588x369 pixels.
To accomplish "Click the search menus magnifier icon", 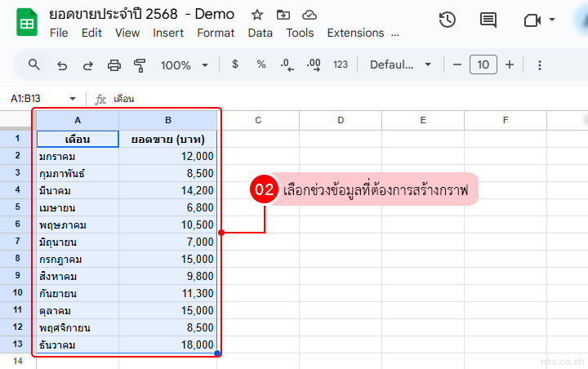I will 34,64.
